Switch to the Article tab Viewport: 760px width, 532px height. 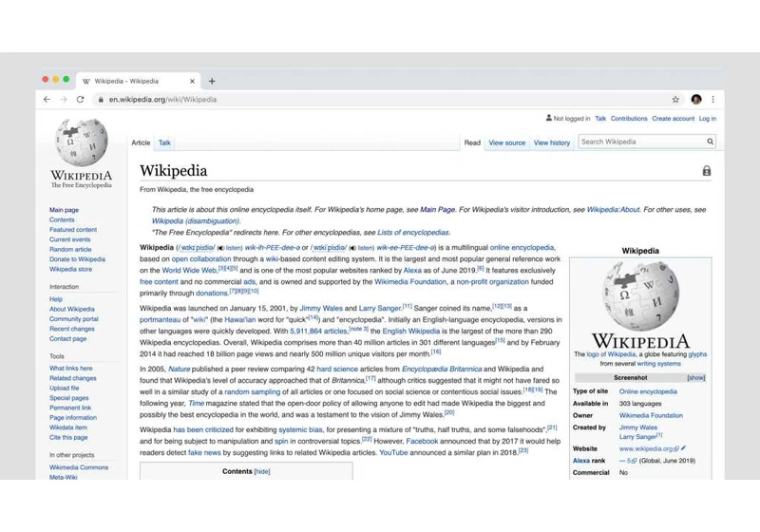(141, 142)
